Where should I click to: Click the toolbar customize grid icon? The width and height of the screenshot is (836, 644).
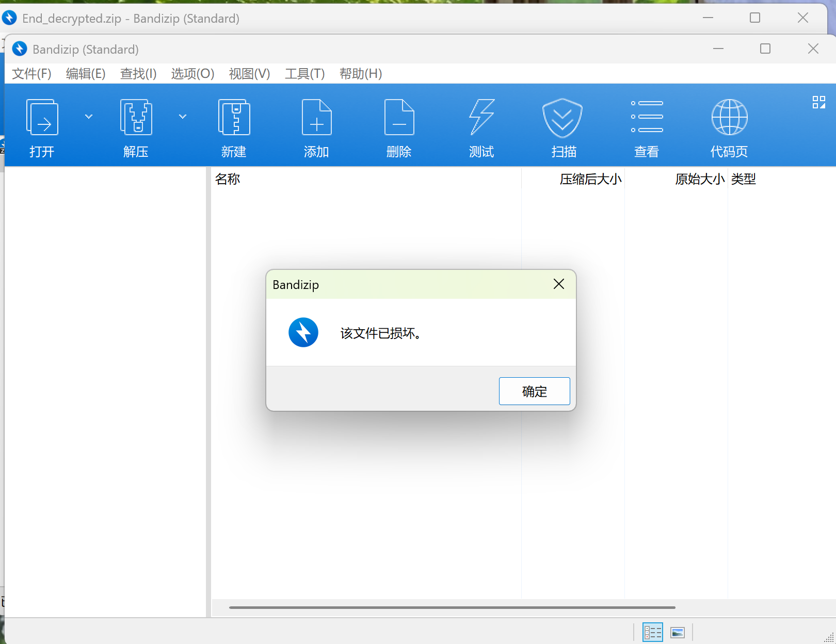819,102
